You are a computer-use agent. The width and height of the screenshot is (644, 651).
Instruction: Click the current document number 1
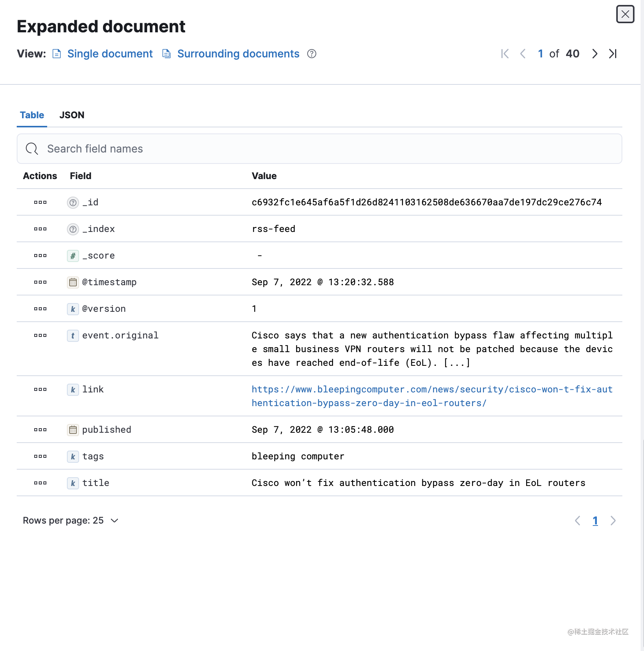click(540, 54)
